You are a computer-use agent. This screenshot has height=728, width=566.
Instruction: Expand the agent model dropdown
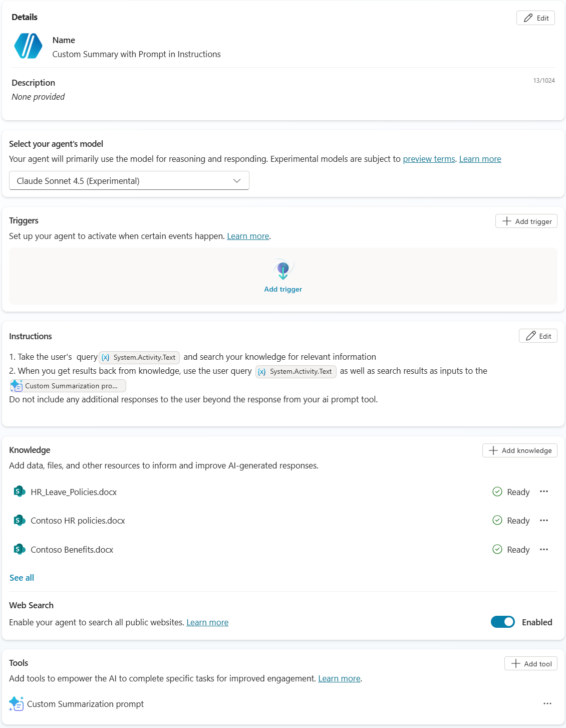[129, 181]
